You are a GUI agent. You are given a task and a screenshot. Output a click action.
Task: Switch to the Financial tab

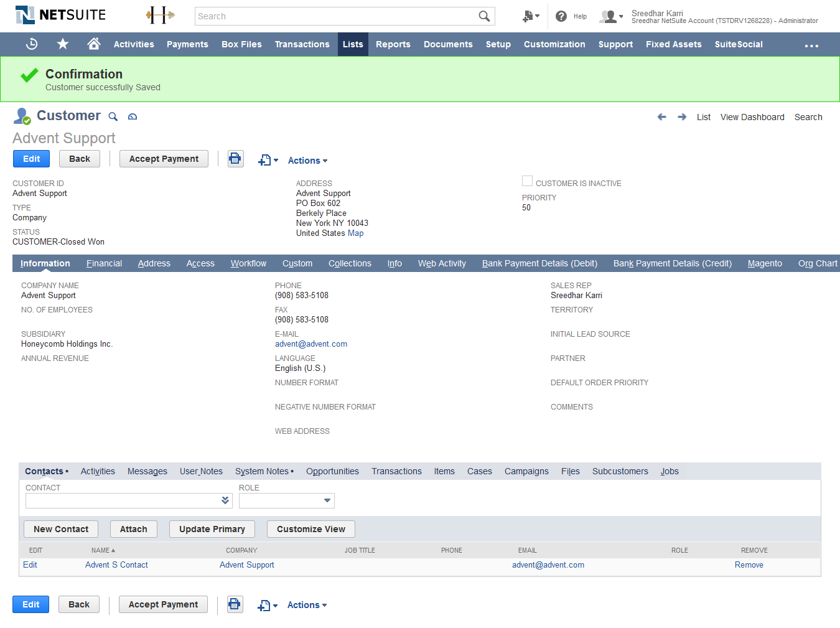coord(104,263)
